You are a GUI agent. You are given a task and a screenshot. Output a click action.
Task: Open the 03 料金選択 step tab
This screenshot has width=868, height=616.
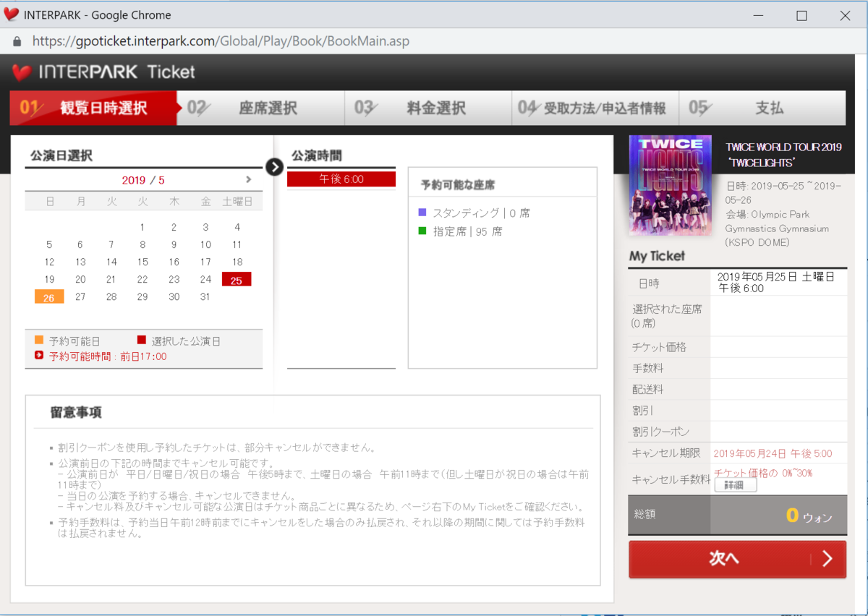click(x=428, y=108)
